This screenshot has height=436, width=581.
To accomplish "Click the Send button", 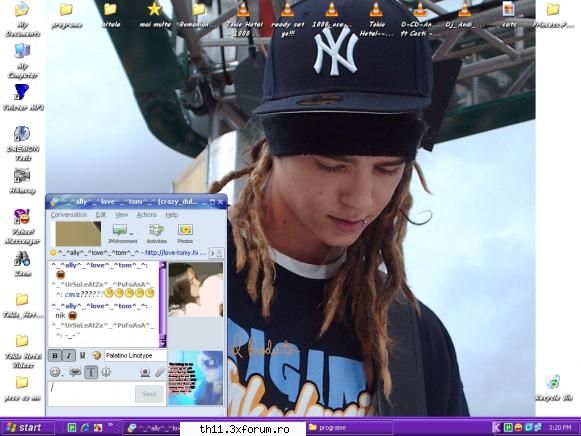I will pos(149,394).
